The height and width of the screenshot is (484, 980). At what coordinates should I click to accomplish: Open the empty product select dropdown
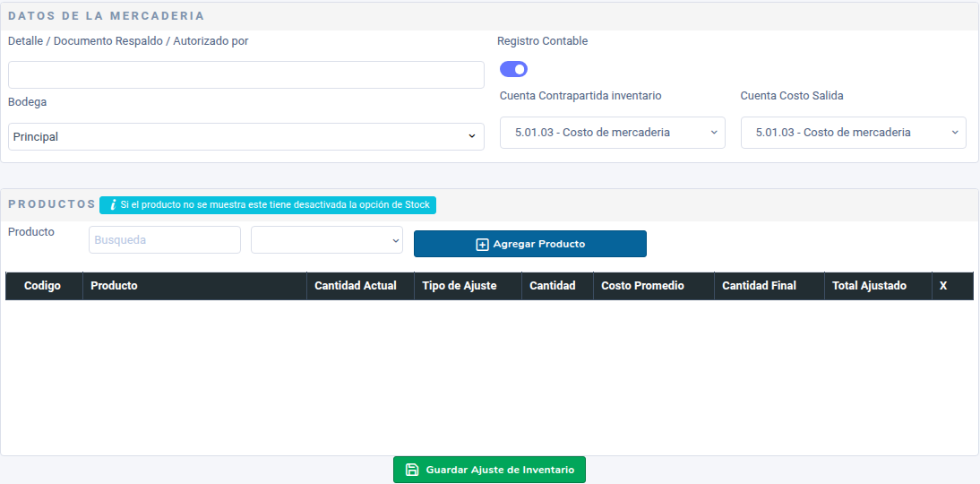(x=327, y=239)
